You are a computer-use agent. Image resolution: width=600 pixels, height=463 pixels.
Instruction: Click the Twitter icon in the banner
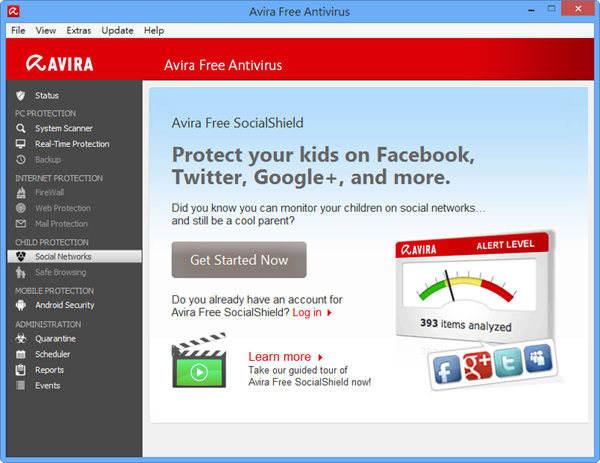[507, 362]
